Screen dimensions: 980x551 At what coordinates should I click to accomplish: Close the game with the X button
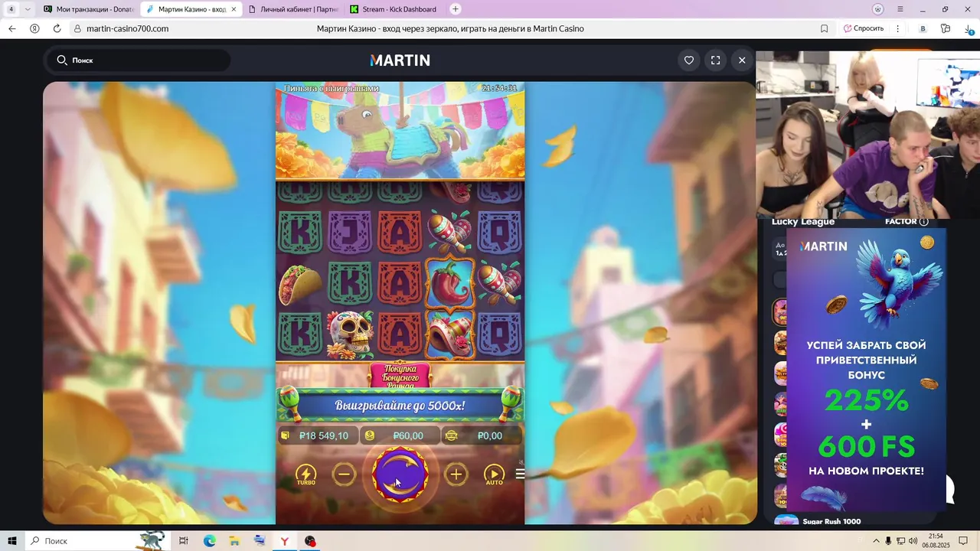click(742, 60)
